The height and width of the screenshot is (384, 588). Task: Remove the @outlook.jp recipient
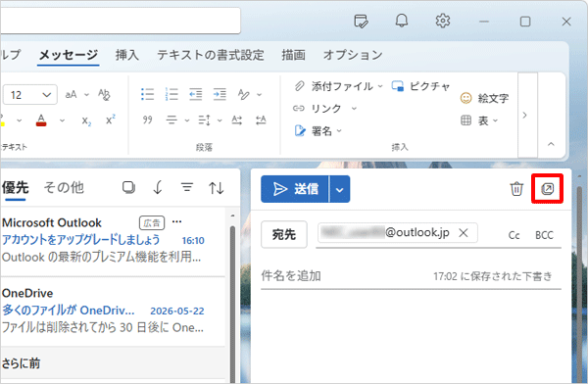click(464, 233)
